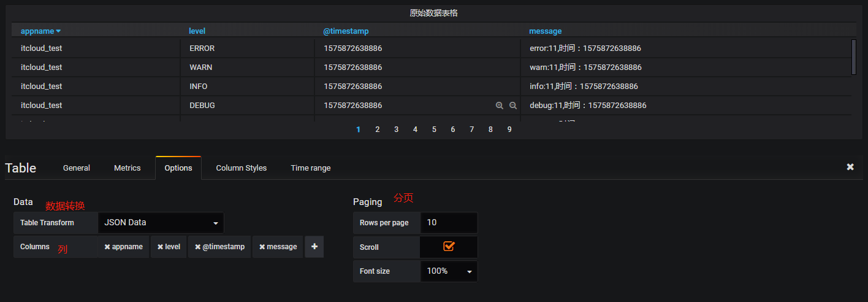Click the zoom-in filter icon in DEBUG row
Image resolution: width=868 pixels, height=302 pixels.
click(500, 106)
